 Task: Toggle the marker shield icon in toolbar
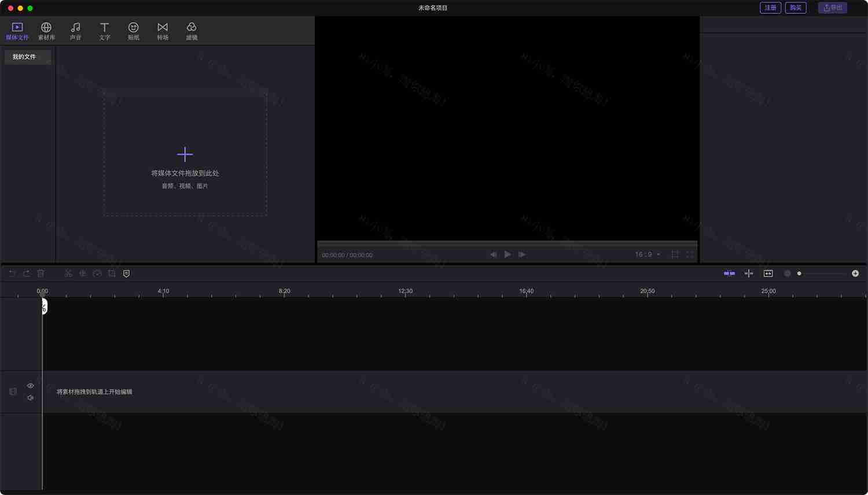[x=127, y=273]
